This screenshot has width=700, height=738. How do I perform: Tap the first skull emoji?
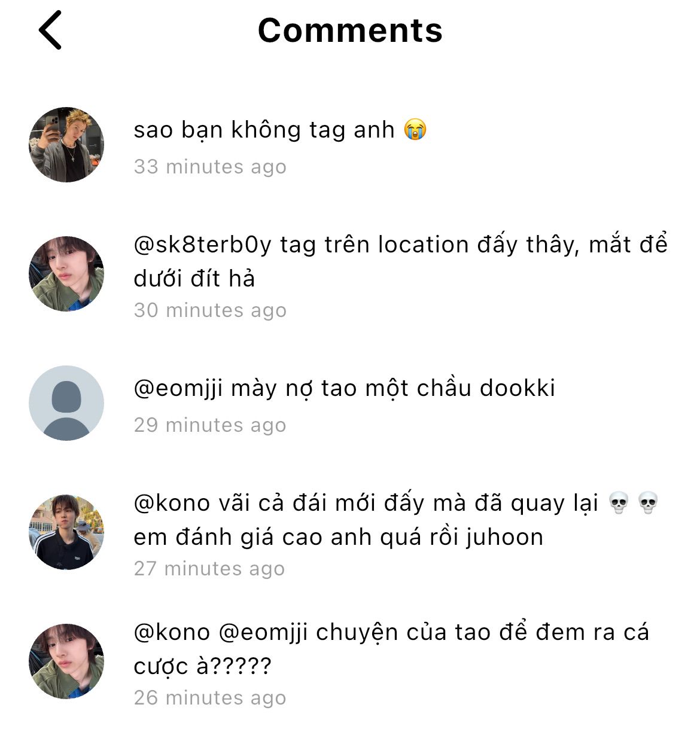[x=619, y=503]
